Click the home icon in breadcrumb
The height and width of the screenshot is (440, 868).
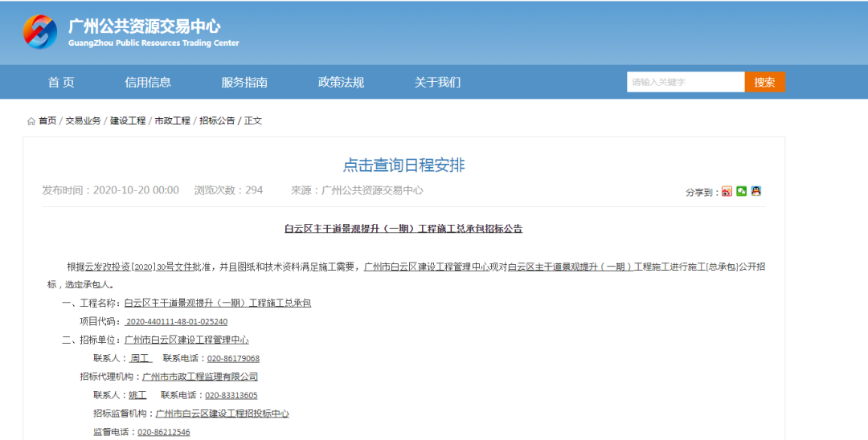(x=31, y=121)
